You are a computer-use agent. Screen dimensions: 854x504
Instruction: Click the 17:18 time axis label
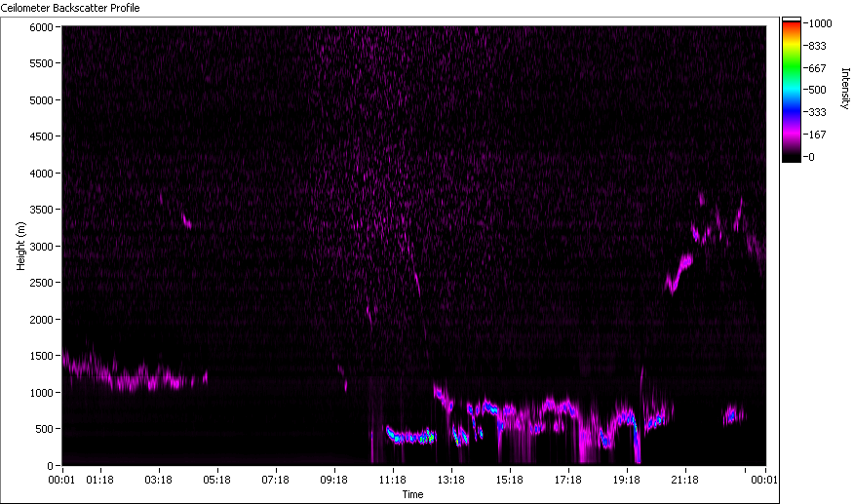tap(568, 480)
